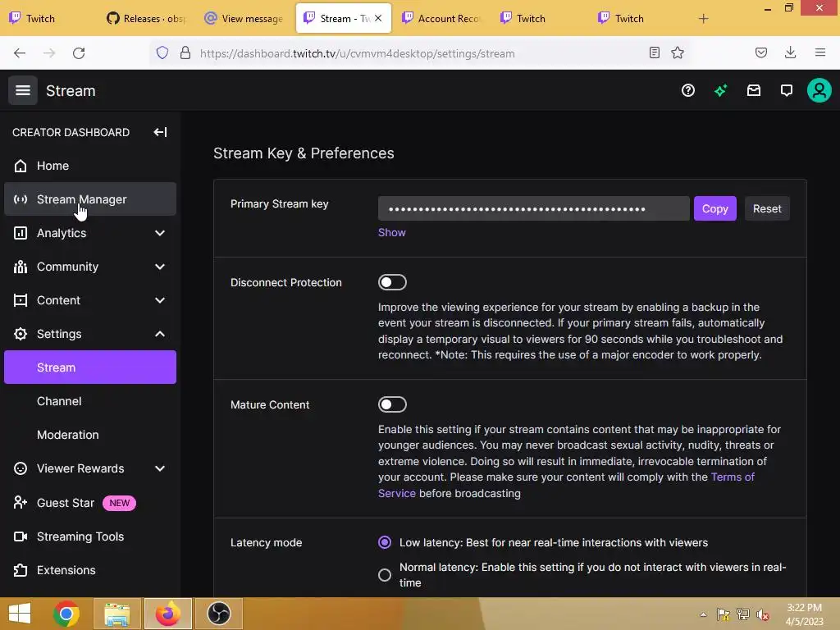The image size is (840, 630).
Task: Open the notifications inbox icon
Action: [753, 90]
